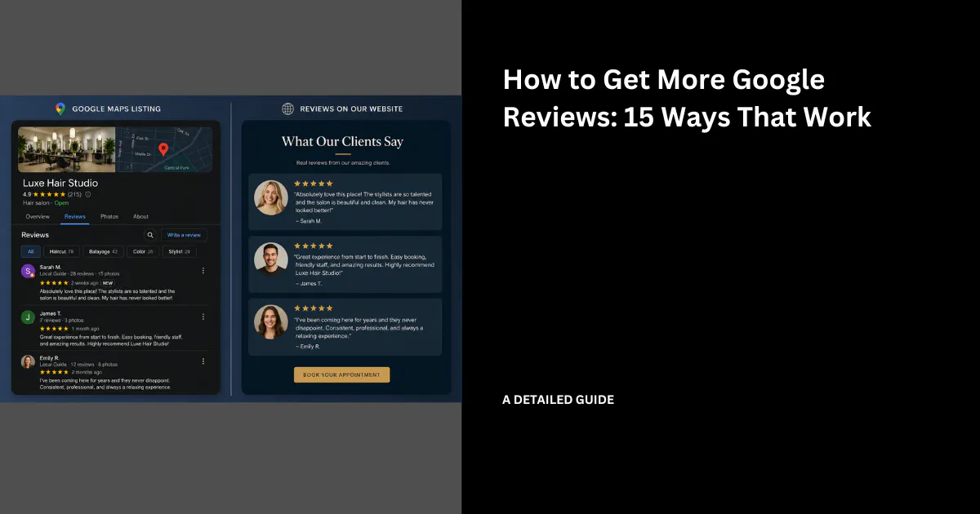
Task: Click the info icon beside the 215 rating count
Action: coord(88,195)
